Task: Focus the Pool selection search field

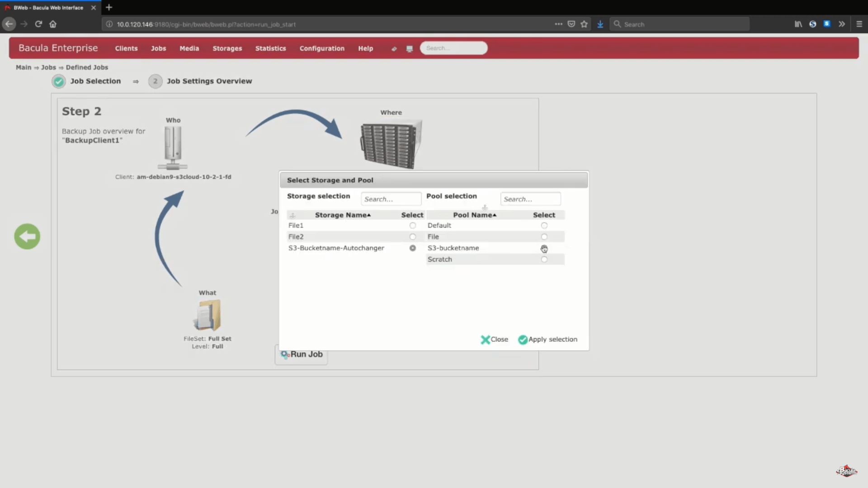Action: (530, 199)
